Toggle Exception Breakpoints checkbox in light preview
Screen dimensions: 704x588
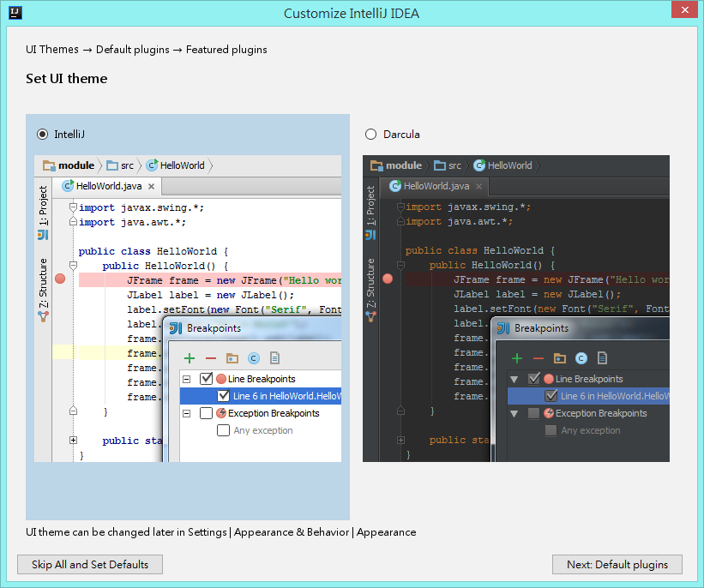206,413
